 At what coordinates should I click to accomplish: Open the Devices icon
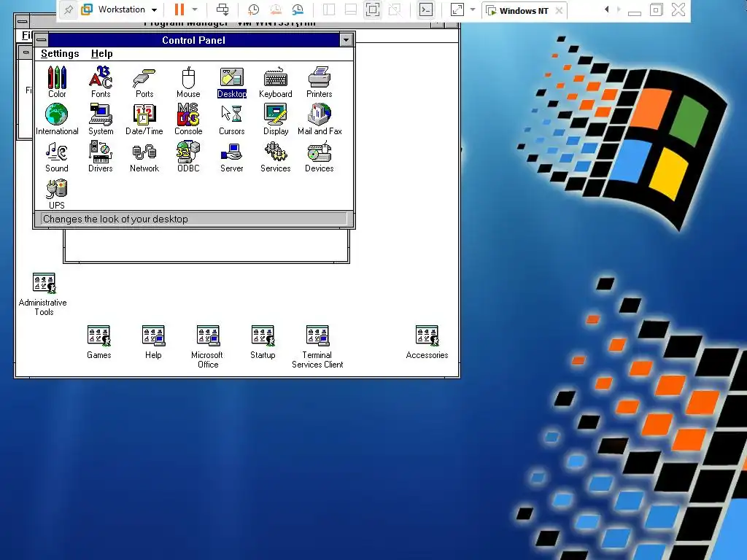tap(320, 156)
